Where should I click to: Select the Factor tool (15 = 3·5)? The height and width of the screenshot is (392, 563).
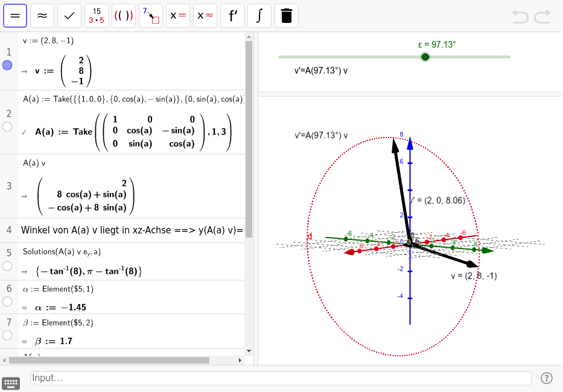97,16
